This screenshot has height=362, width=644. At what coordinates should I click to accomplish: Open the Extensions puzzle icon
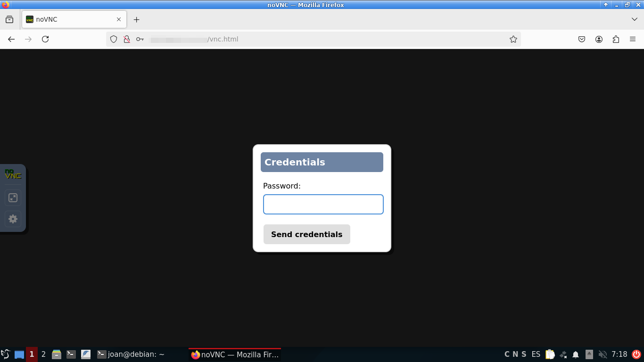[x=616, y=39]
